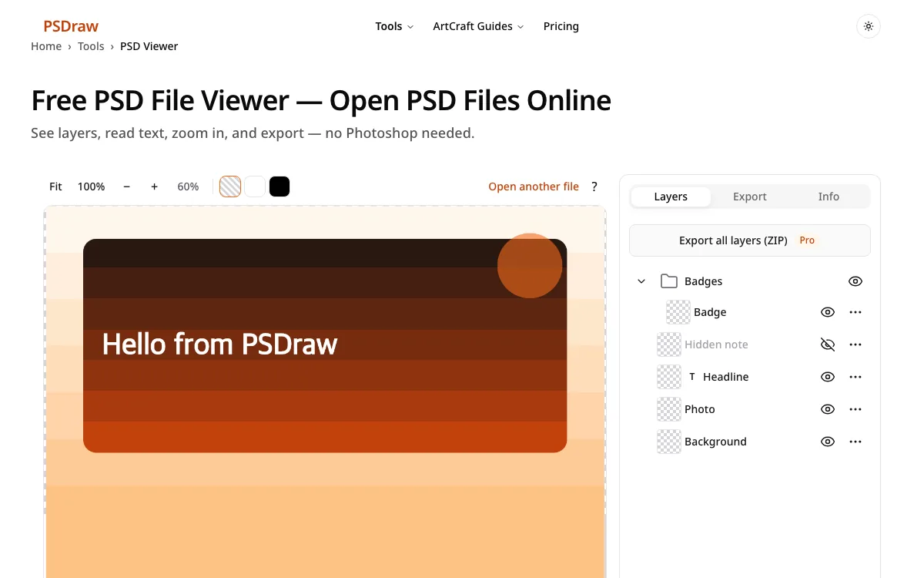Select the Headline layer name
The height and width of the screenshot is (578, 924).
pyautogui.click(x=725, y=377)
